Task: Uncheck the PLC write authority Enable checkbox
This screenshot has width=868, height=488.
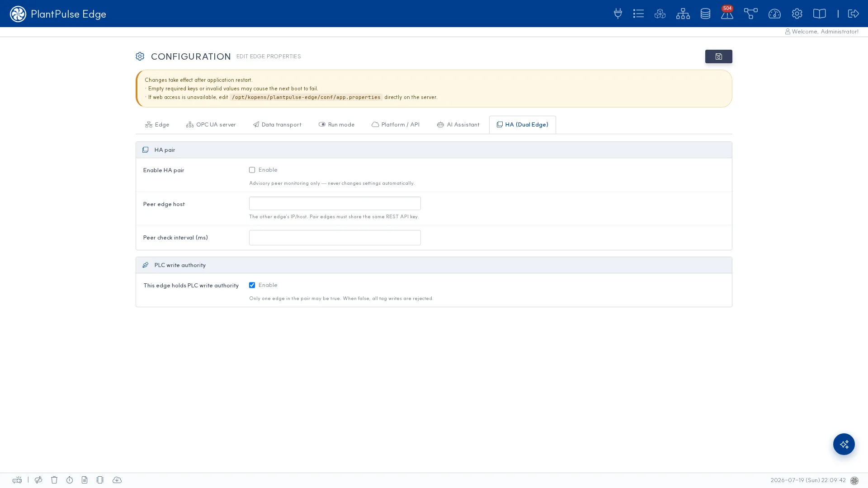Action: point(252,285)
